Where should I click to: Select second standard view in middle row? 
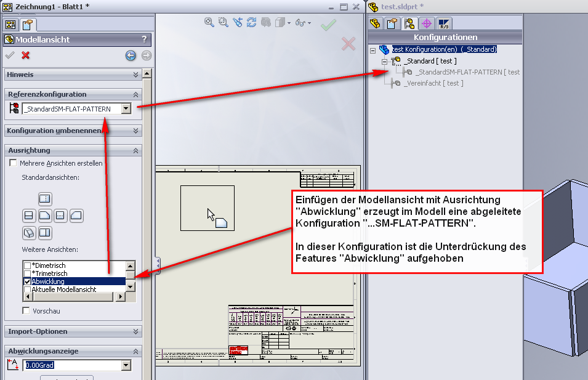(44, 216)
